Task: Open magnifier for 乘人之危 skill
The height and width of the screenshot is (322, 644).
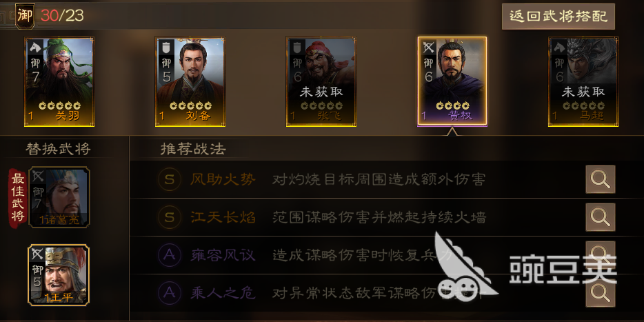Action: (601, 292)
